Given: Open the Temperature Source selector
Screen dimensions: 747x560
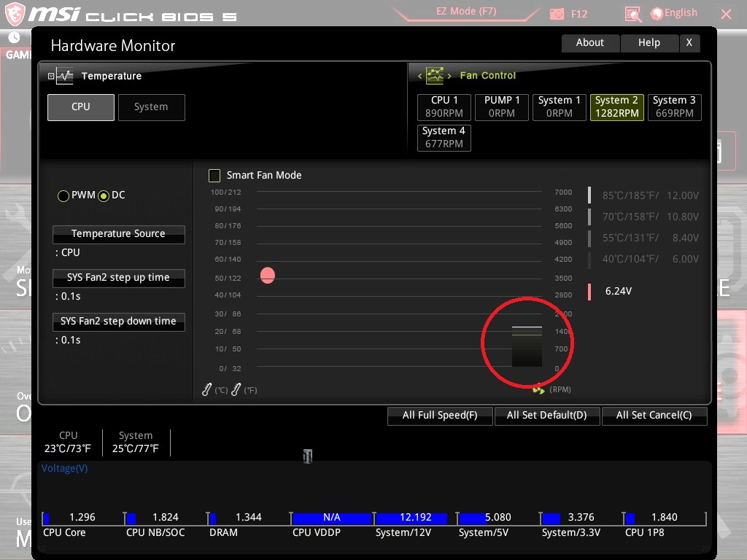Looking at the screenshot, I should tap(119, 234).
